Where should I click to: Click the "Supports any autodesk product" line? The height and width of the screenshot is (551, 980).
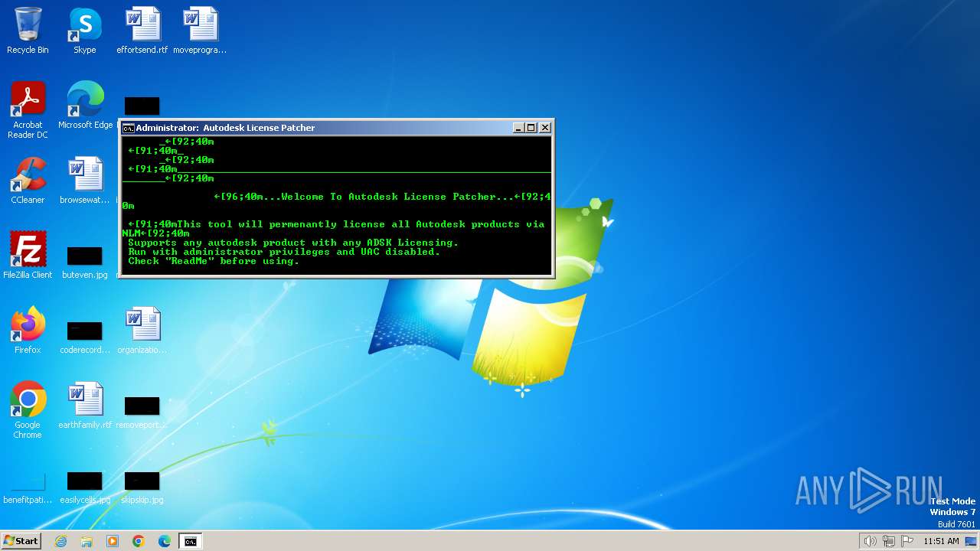293,243
